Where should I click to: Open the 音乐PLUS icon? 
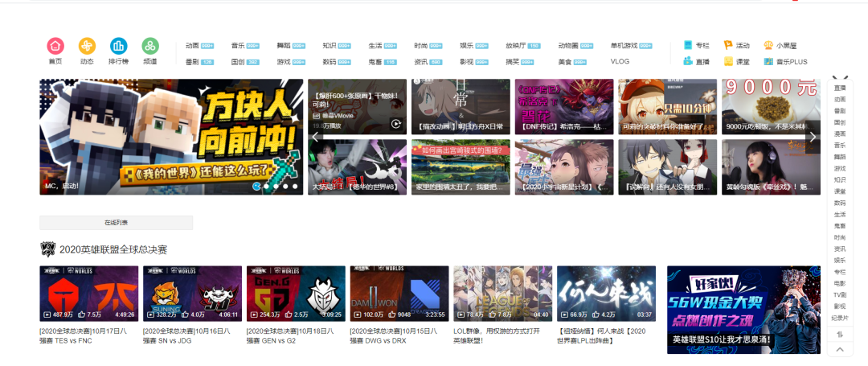click(768, 61)
